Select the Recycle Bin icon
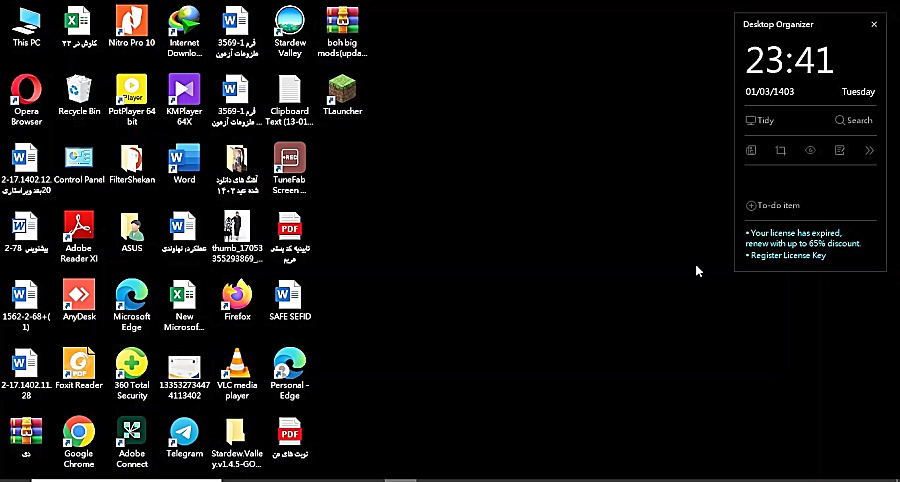Screen dimensions: 900x482 point(79,95)
